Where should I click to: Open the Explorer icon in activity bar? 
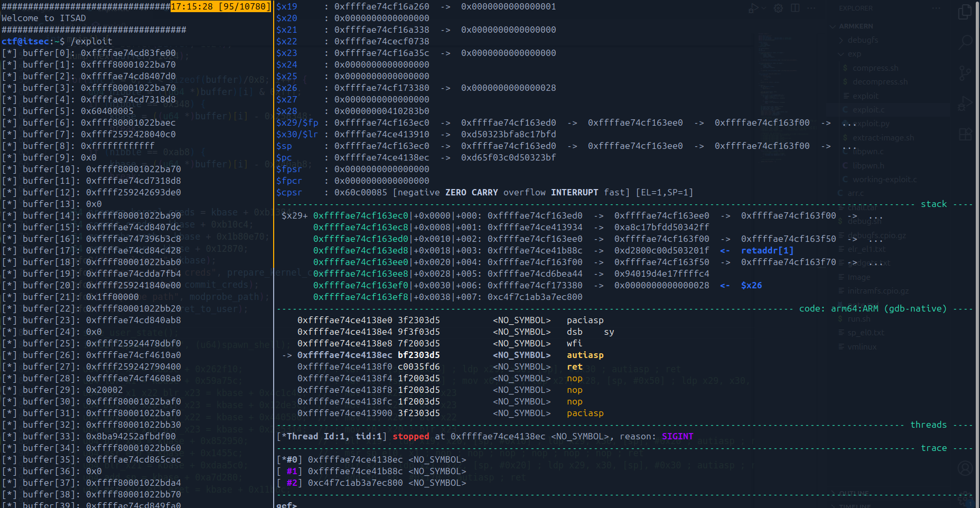[965, 12]
